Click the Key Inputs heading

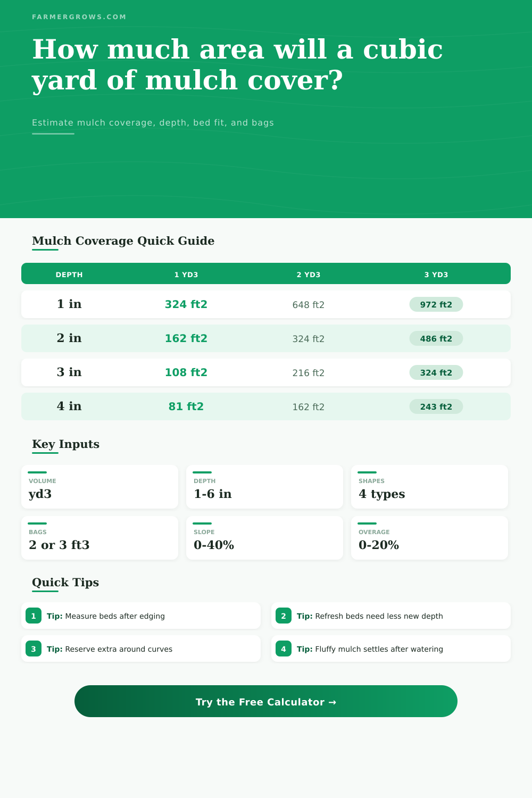coord(65,444)
